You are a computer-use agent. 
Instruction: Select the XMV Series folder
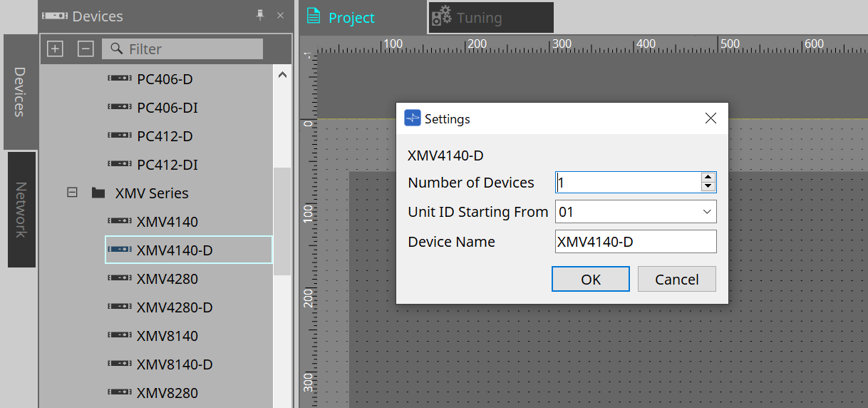pos(151,193)
